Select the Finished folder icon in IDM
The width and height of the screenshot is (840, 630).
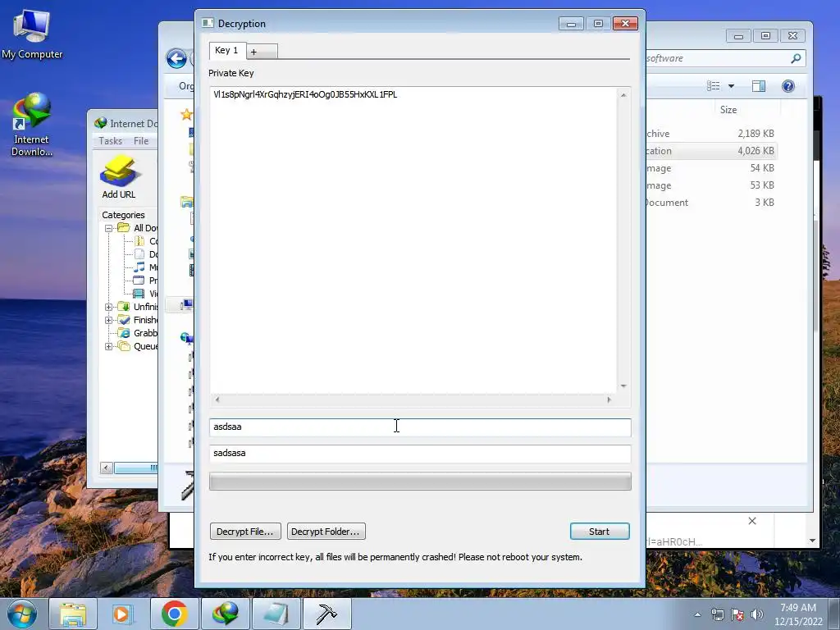coord(124,320)
